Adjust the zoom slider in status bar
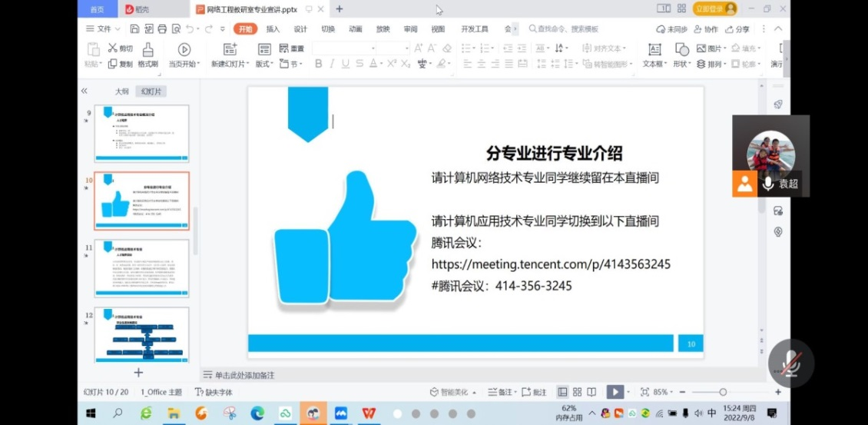 pos(722,392)
